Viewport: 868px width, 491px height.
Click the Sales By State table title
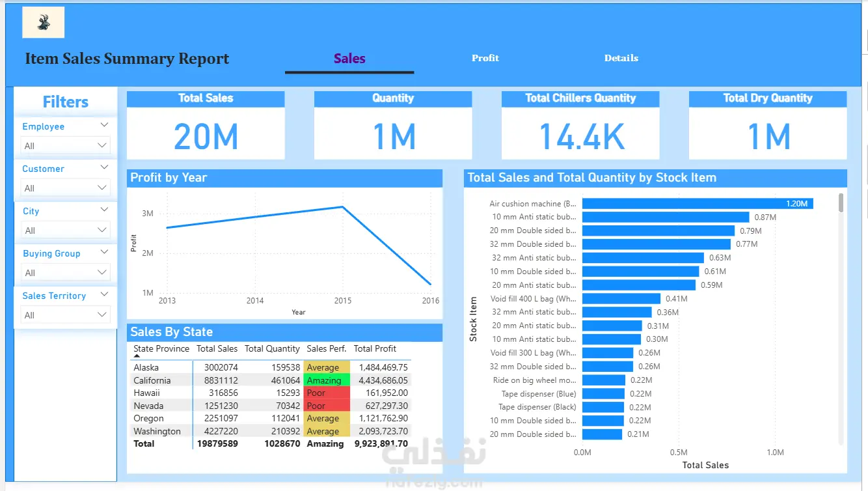pos(172,332)
